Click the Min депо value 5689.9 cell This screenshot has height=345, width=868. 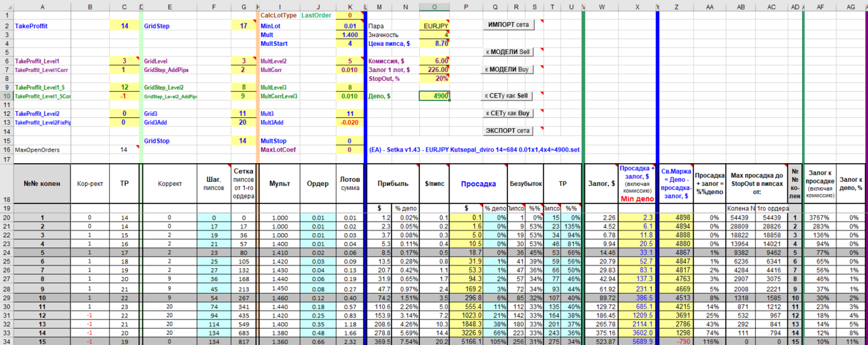coord(637,341)
